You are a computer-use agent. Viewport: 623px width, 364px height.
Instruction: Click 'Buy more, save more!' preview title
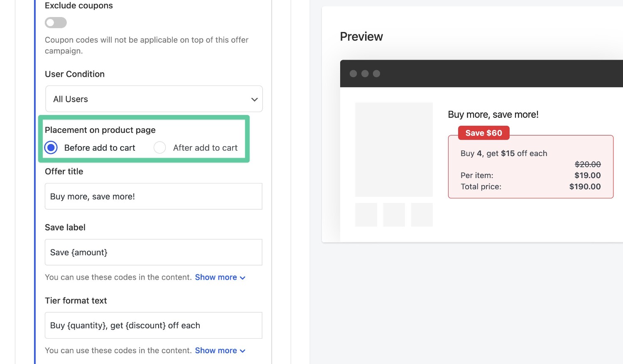(493, 115)
